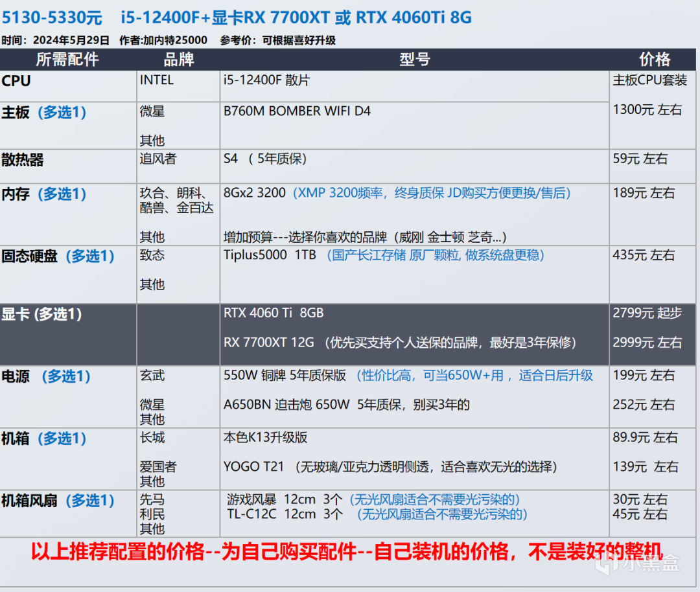Click the '致态' brand cell
This screenshot has width=700, height=592.
(x=152, y=255)
